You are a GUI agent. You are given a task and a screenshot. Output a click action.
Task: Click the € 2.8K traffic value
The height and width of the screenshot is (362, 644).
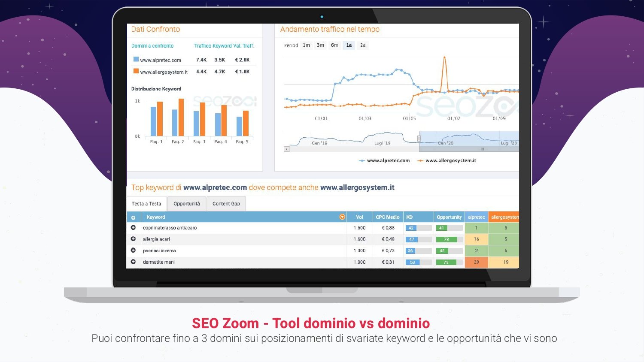(242, 60)
